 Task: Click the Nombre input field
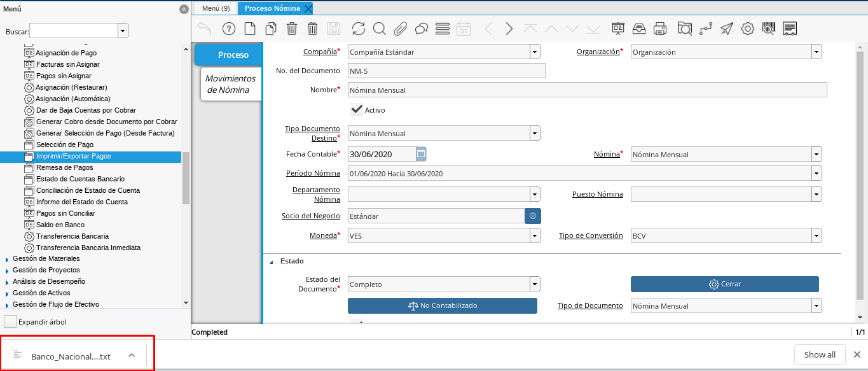587,90
